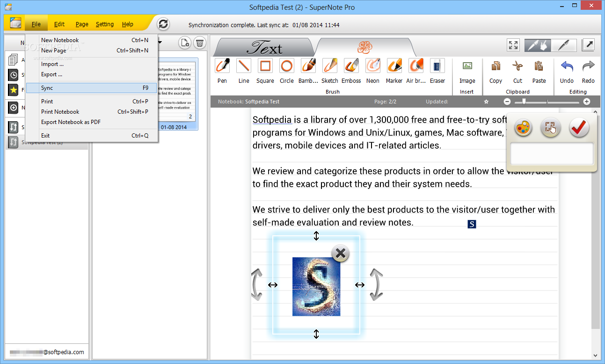The height and width of the screenshot is (364, 605).
Task: Select the Pen brush tool
Action: point(222,66)
